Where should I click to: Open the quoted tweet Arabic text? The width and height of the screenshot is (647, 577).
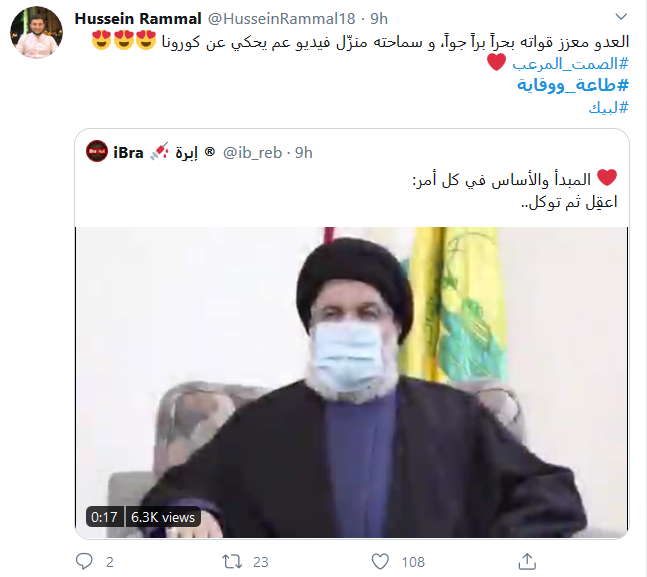point(515,191)
